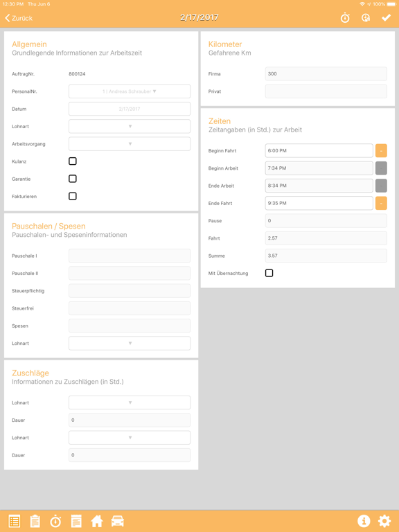Toggle the Kulanz checkbox
This screenshot has height=532, width=399.
(73, 161)
